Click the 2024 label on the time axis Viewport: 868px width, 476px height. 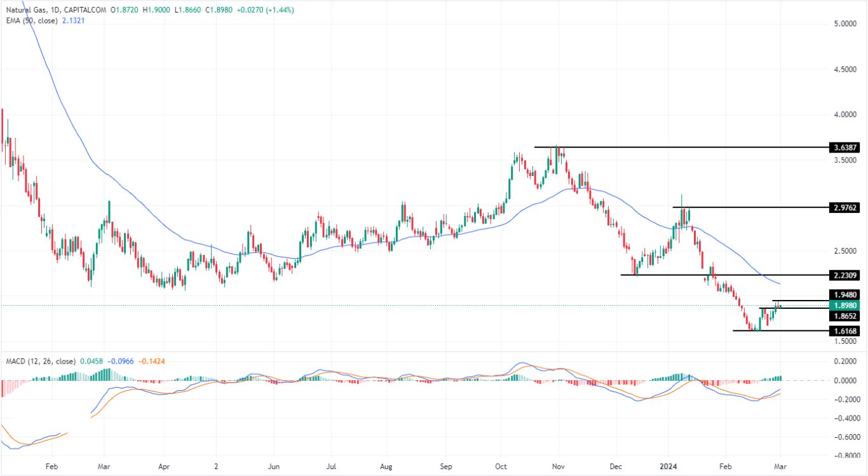tap(670, 466)
